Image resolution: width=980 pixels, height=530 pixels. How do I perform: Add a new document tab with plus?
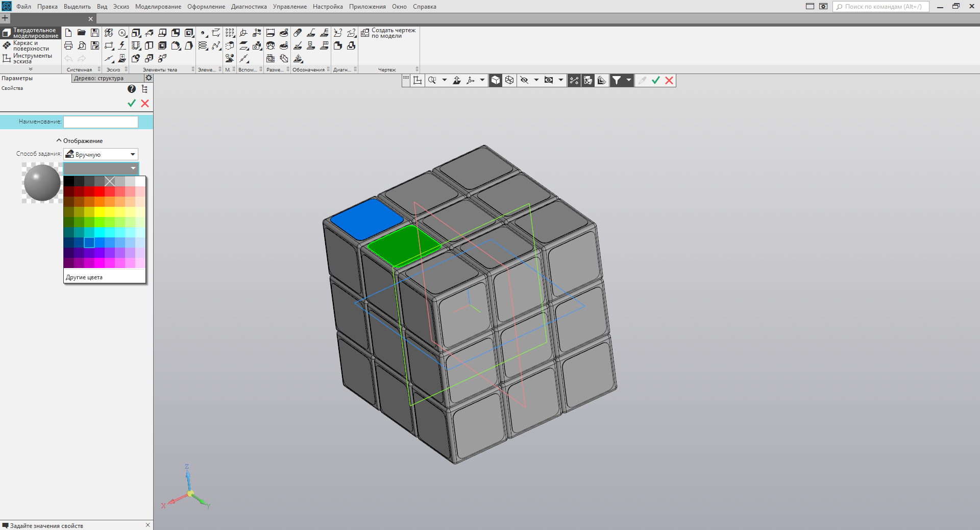[5, 18]
